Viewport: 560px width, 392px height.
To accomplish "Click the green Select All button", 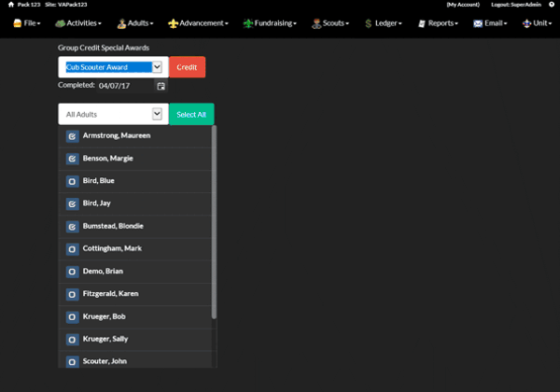I will click(191, 114).
